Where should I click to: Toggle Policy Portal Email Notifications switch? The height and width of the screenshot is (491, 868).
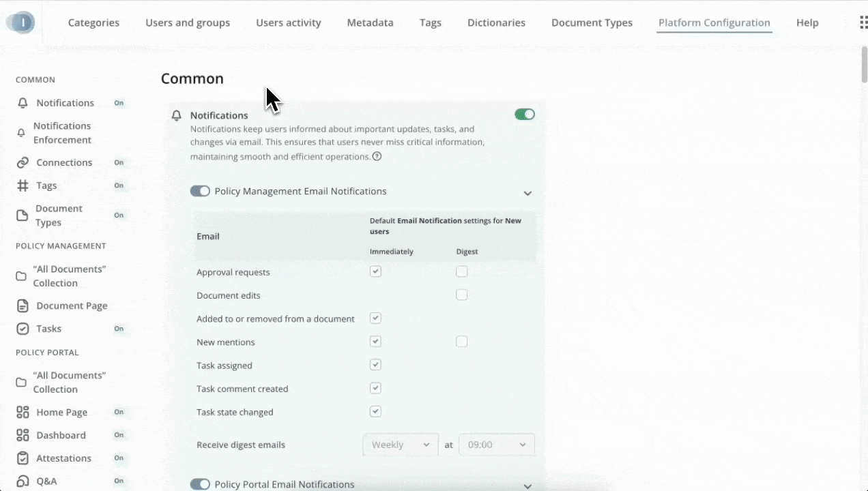(200, 484)
